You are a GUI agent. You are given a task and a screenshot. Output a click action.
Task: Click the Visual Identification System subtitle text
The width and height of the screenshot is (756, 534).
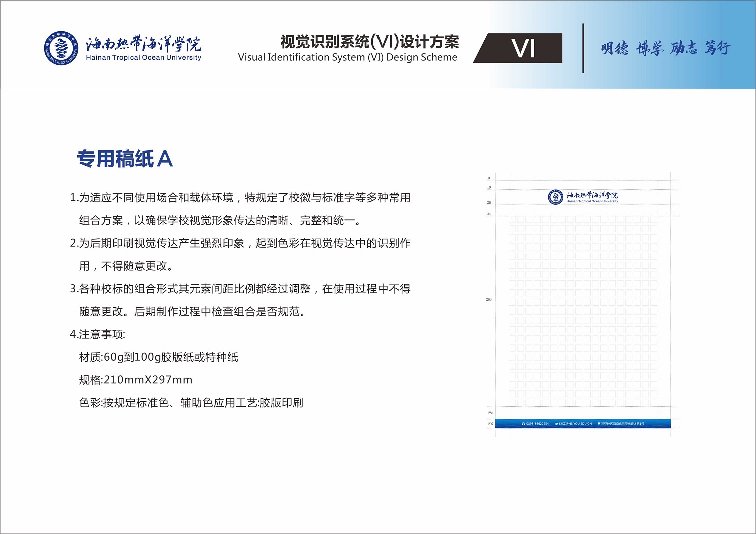pos(347,57)
